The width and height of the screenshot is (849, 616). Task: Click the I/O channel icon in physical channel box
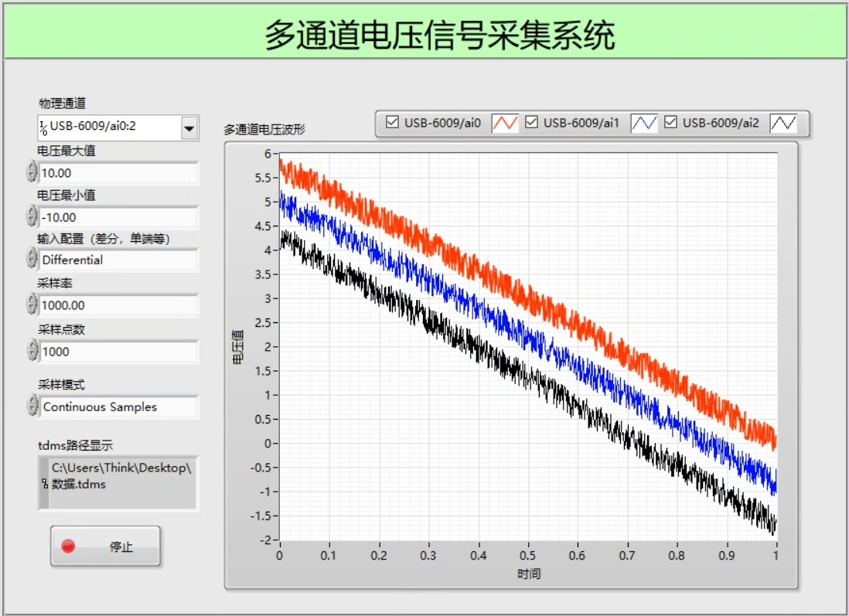pos(43,128)
